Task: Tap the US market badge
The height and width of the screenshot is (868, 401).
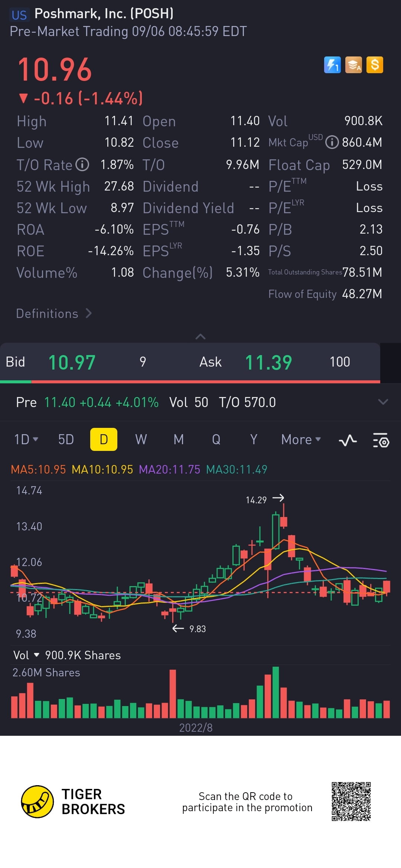Action: pyautogui.click(x=19, y=15)
